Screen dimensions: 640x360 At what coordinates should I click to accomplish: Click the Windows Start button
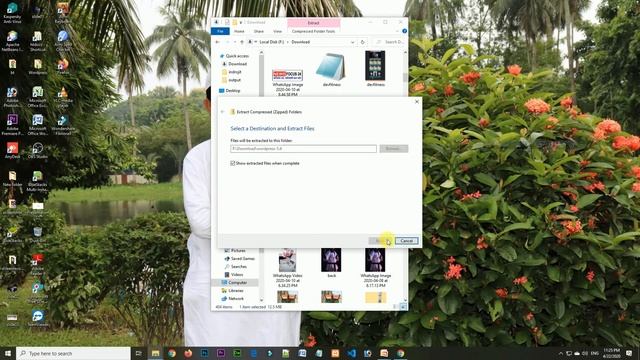pyautogui.click(x=8, y=353)
